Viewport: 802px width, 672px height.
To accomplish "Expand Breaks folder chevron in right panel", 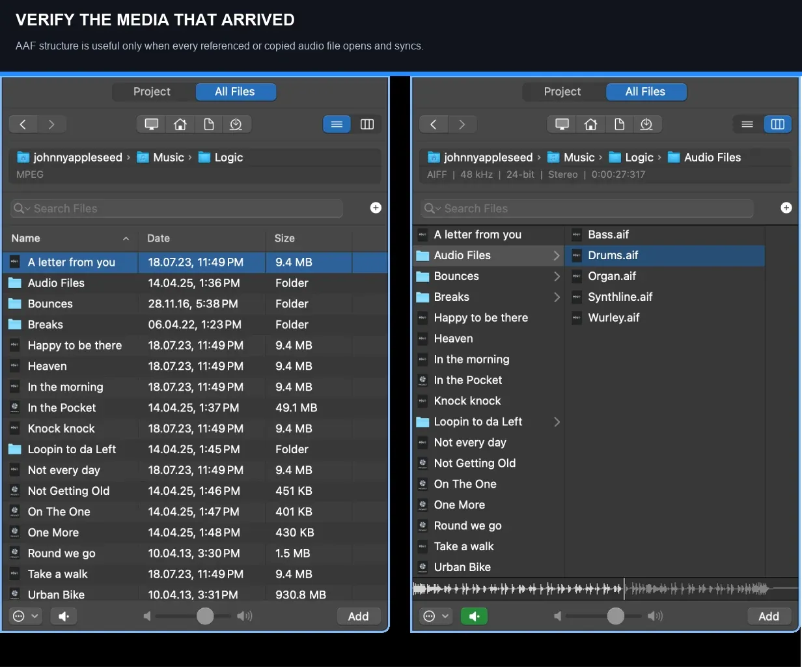I will click(x=557, y=298).
